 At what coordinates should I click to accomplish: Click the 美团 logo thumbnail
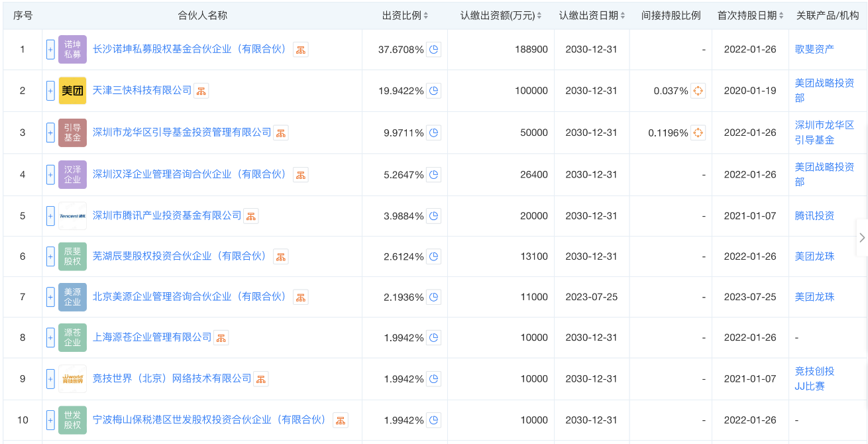click(72, 91)
